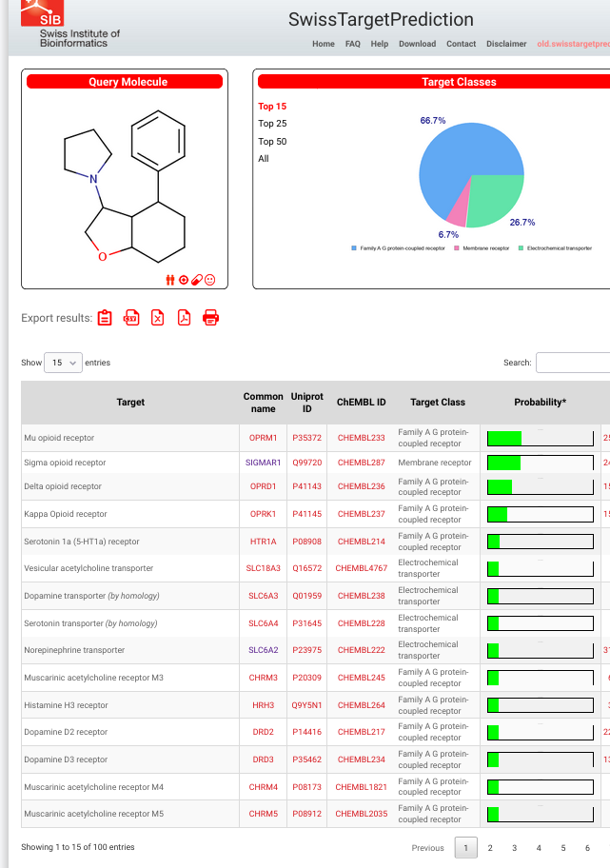Sort table by Common name column
The image size is (610, 868).
(x=263, y=403)
